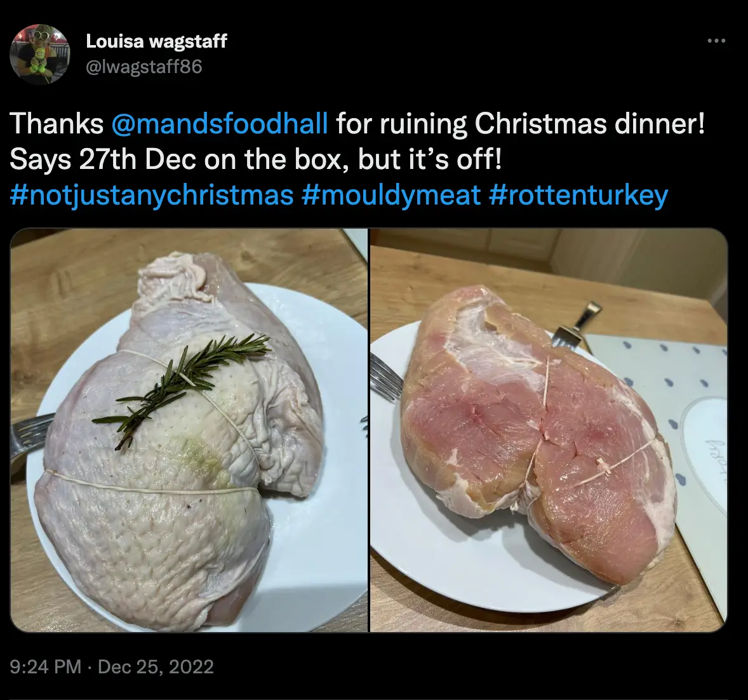Image resolution: width=748 pixels, height=700 pixels.
Task: Click the username Louisa wagstaff
Action: [156, 41]
